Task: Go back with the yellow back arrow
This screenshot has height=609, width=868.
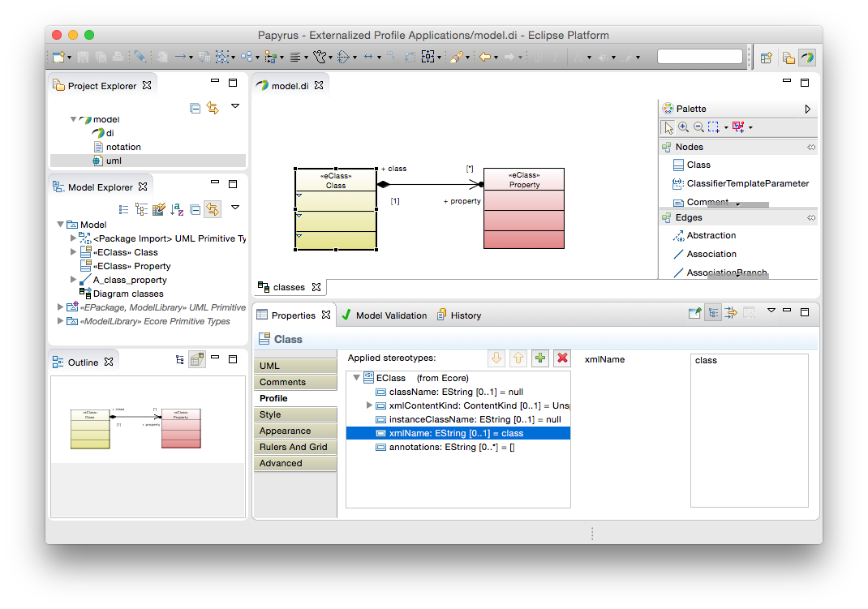Action: click(x=485, y=57)
